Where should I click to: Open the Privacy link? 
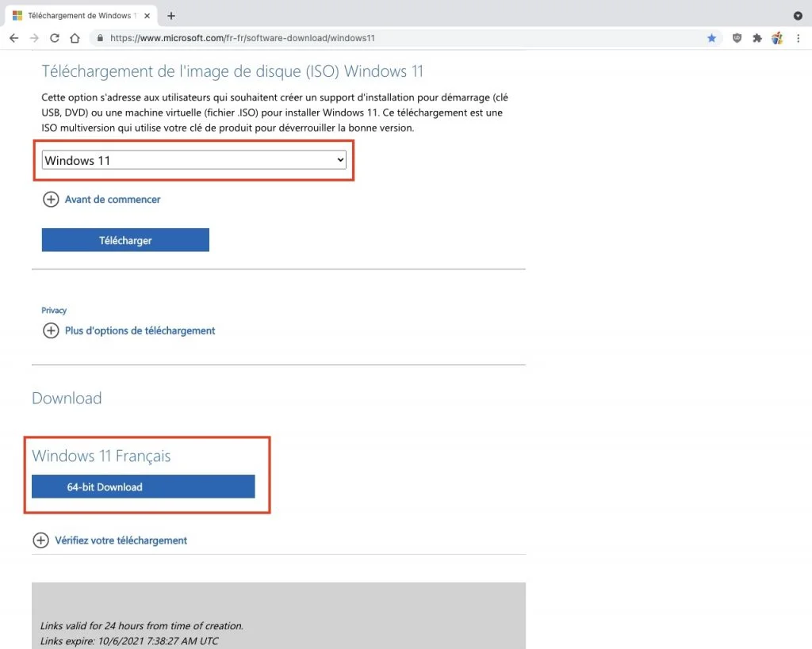click(x=54, y=311)
